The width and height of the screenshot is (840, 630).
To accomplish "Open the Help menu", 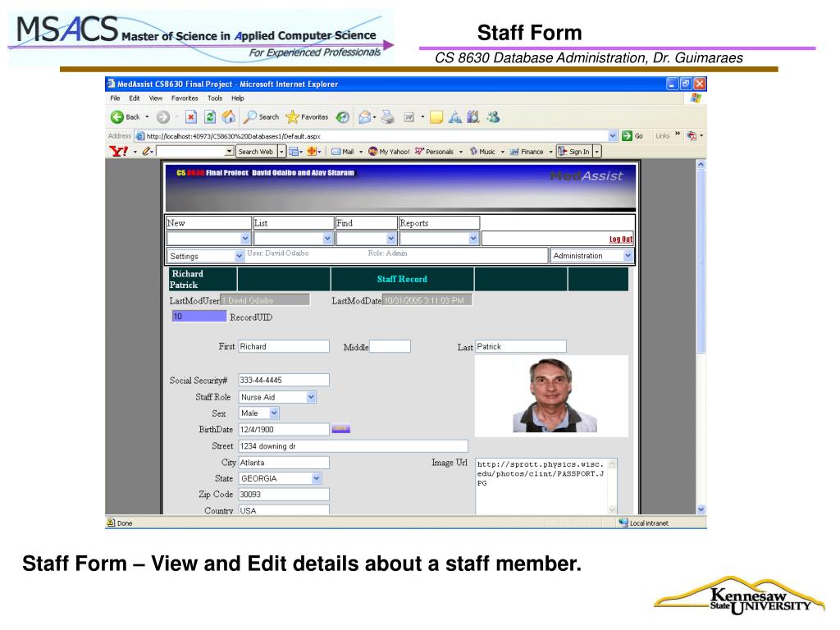I will pyautogui.click(x=238, y=98).
